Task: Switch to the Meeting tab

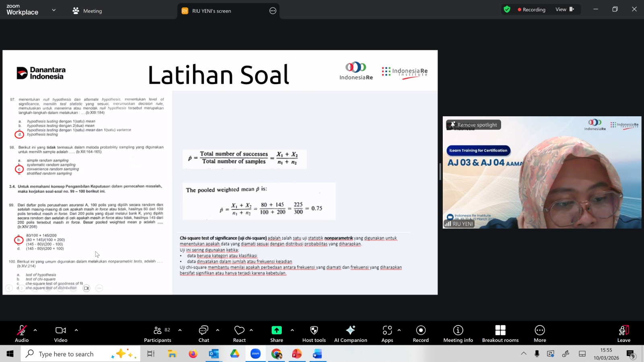Action: (87, 11)
